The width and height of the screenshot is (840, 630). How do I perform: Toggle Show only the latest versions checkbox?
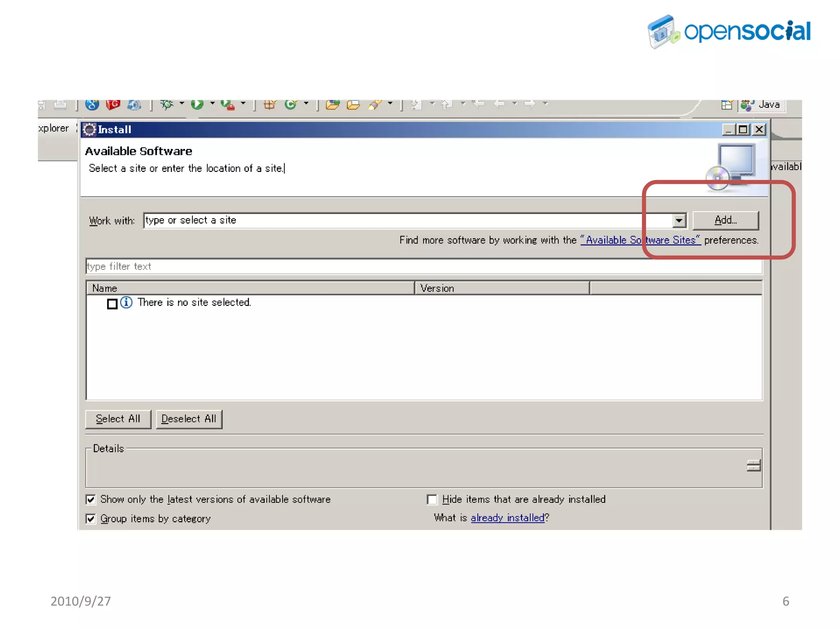tap(91, 499)
